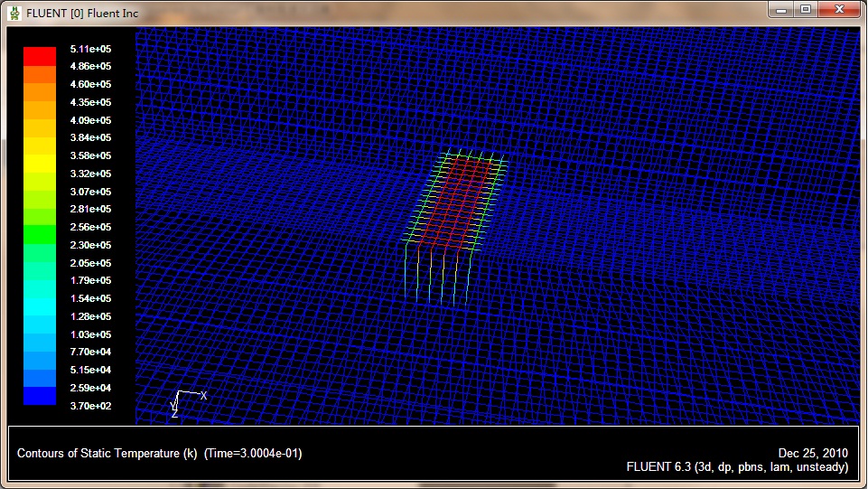The width and height of the screenshot is (868, 489).
Task: Select the cyan legend swatch beside 1.28e+05
Action: (x=39, y=307)
